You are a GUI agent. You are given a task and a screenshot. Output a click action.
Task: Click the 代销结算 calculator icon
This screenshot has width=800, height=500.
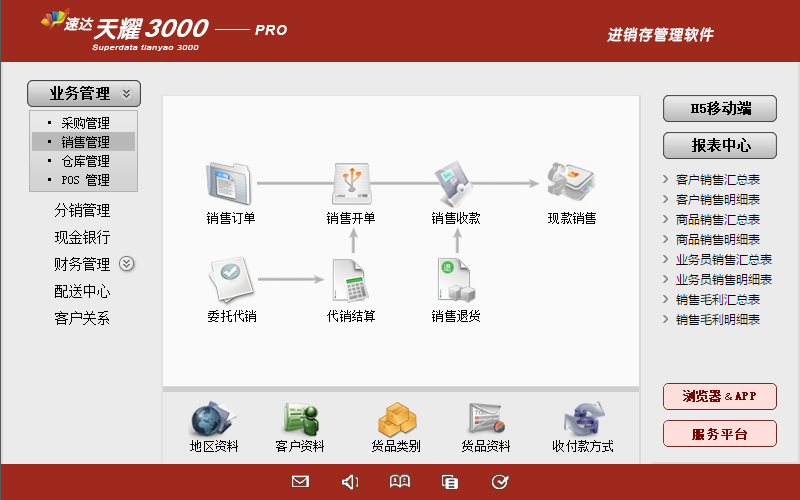point(351,281)
